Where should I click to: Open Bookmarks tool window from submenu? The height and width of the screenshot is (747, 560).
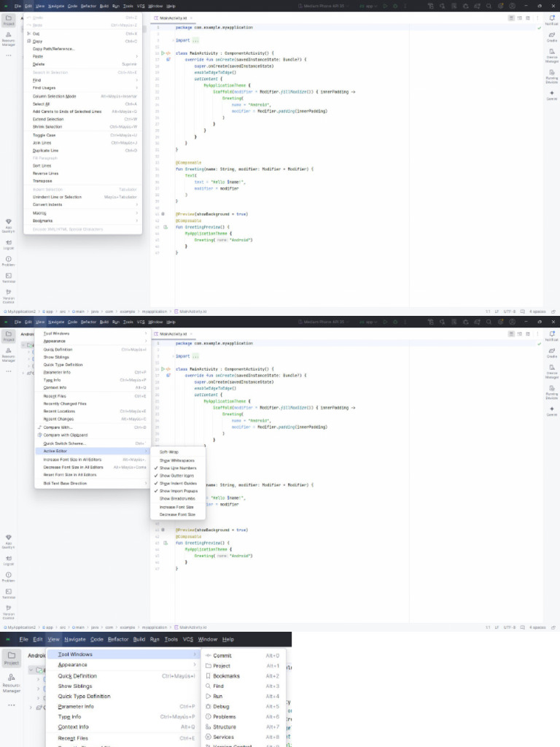[226, 676]
